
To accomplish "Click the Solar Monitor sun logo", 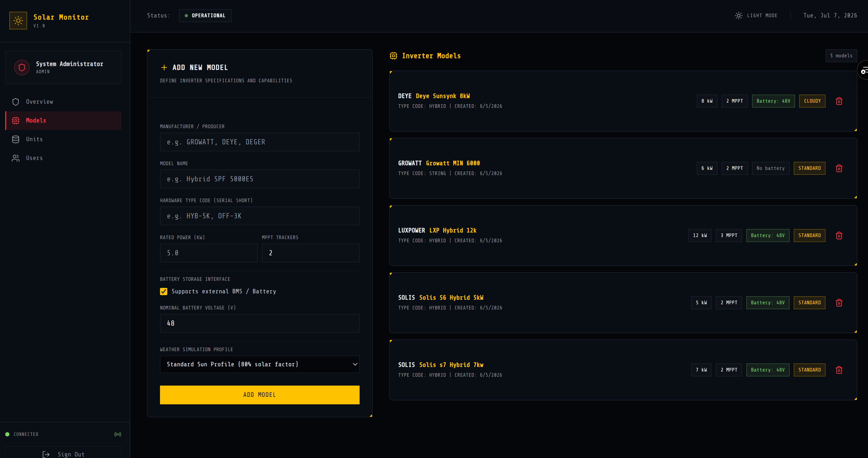I will coord(18,21).
